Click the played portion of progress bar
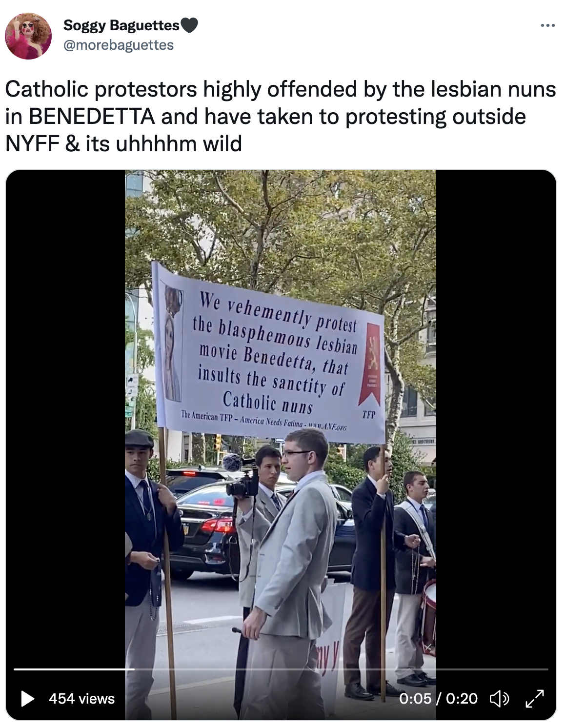Viewport: 565px width, 728px height. (74, 669)
